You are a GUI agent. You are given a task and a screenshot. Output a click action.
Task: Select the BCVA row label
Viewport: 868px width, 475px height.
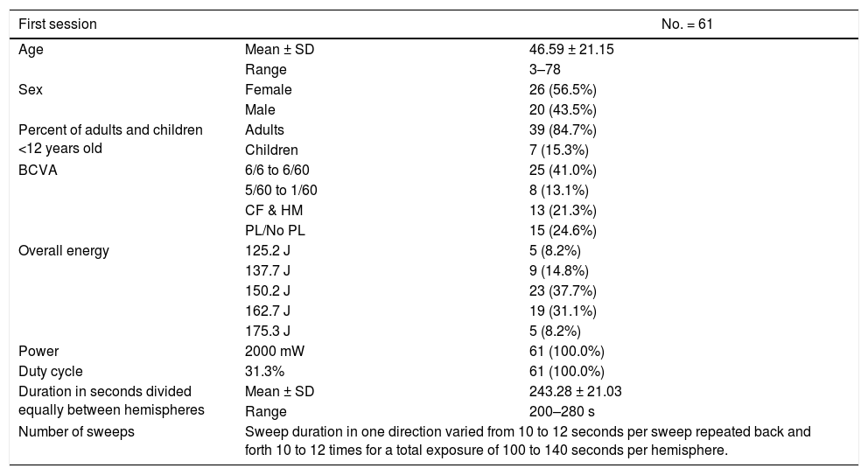[x=36, y=171]
